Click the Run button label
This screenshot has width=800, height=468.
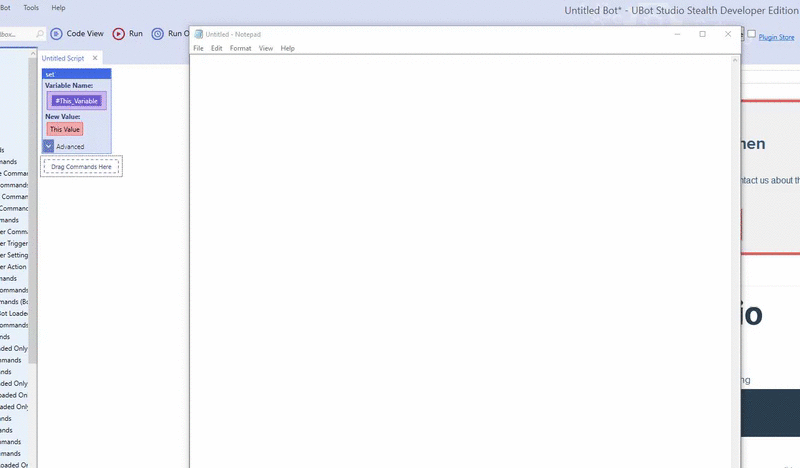136,34
